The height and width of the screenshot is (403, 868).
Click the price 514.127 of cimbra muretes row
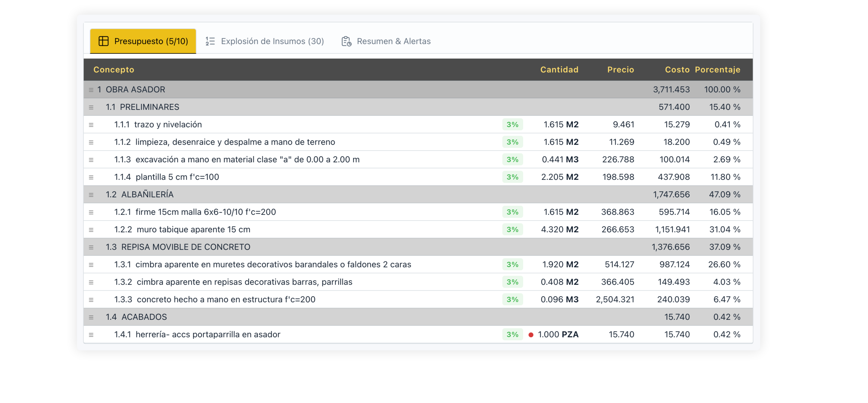click(619, 265)
